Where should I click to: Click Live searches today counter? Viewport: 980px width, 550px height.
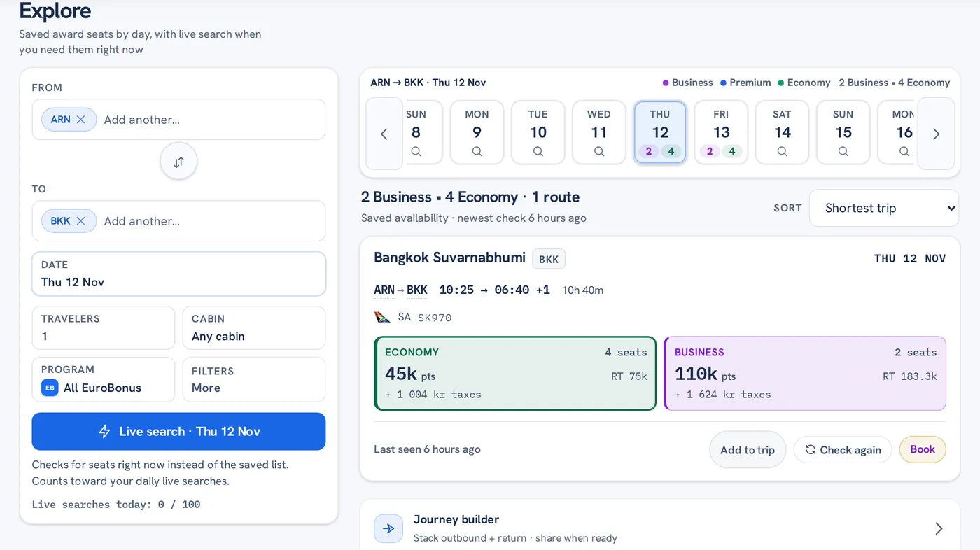tap(116, 505)
